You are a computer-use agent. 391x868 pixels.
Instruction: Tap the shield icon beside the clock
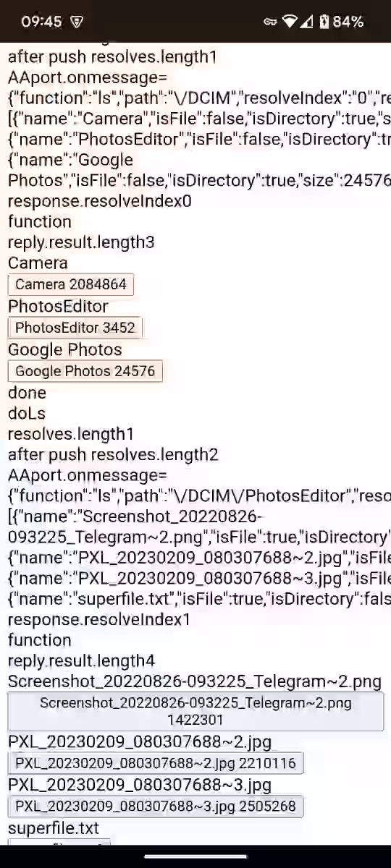[77, 22]
